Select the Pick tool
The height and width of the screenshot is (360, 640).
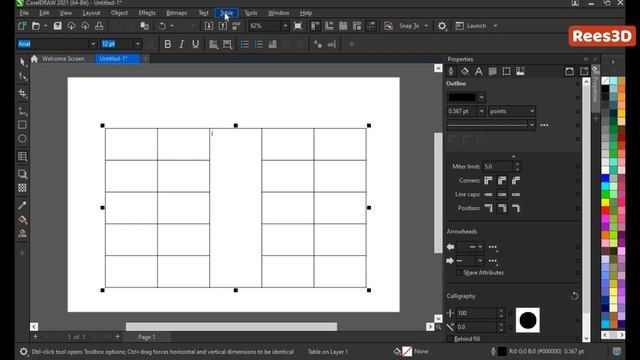pos(22,62)
